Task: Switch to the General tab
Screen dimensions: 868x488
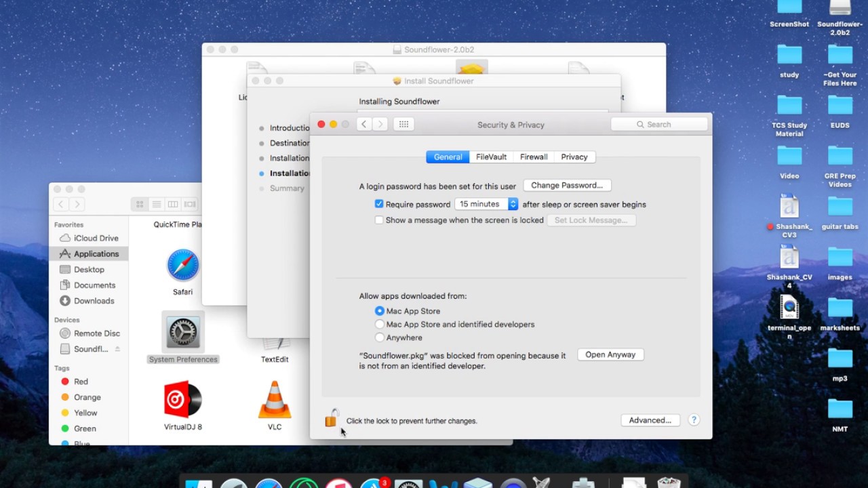Action: tap(448, 157)
